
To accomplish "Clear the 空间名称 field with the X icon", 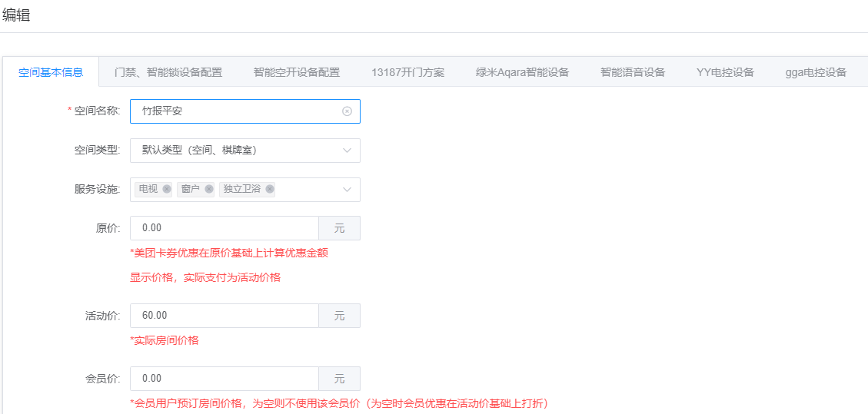I will [x=347, y=111].
